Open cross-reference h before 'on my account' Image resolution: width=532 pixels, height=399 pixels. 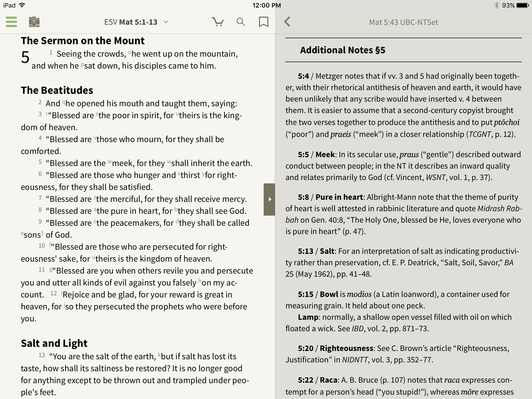click(200, 281)
